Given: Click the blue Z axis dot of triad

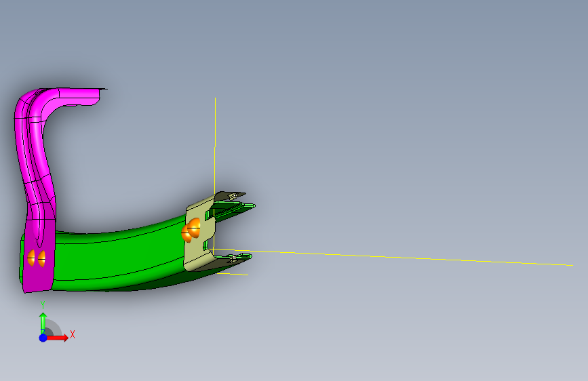Looking at the screenshot, I should click(43, 338).
